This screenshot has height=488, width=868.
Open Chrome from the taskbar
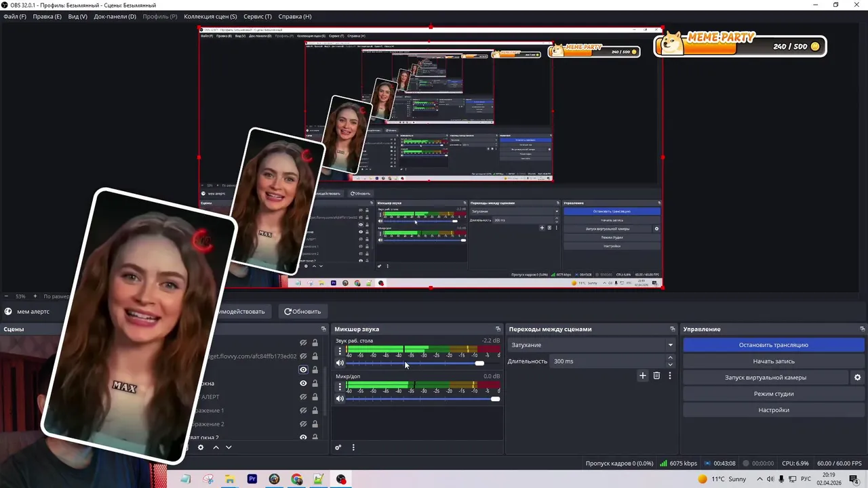pos(296,479)
